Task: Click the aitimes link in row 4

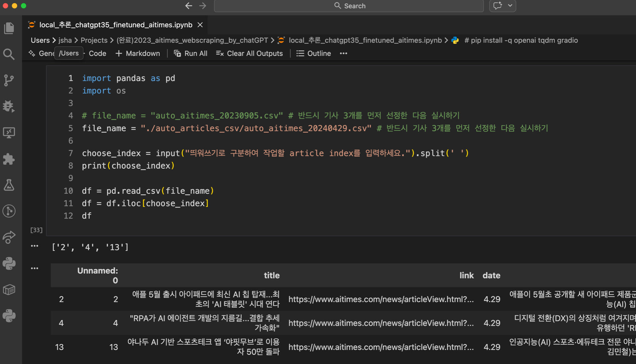Action: (x=381, y=323)
